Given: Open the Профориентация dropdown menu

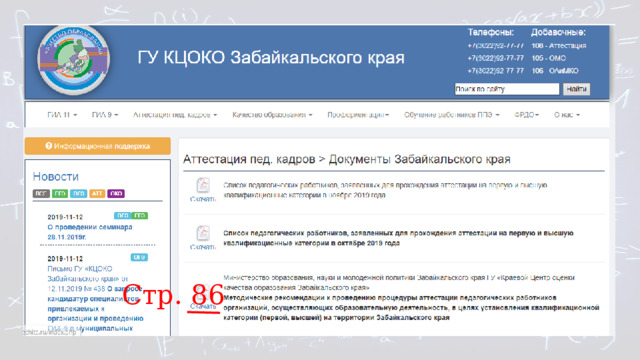Looking at the screenshot, I should [x=358, y=115].
